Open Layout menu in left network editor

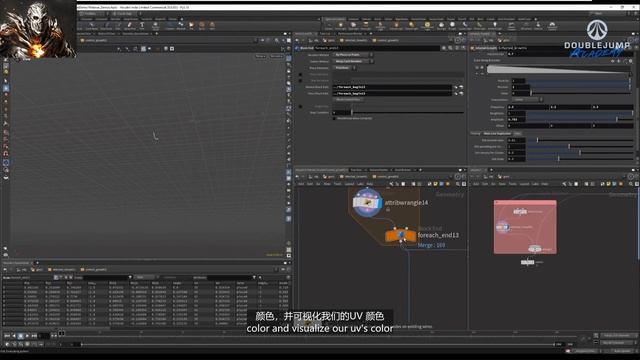click(349, 184)
